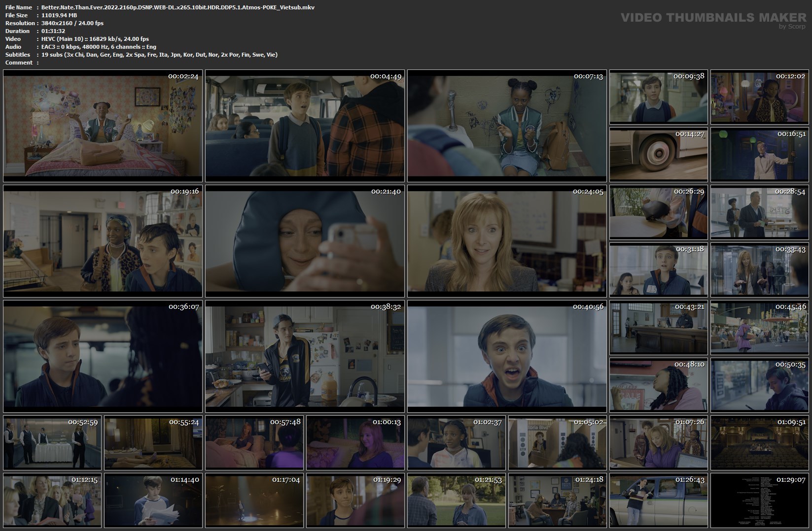Select the thumbnail stamped 00:31:18

point(659,270)
